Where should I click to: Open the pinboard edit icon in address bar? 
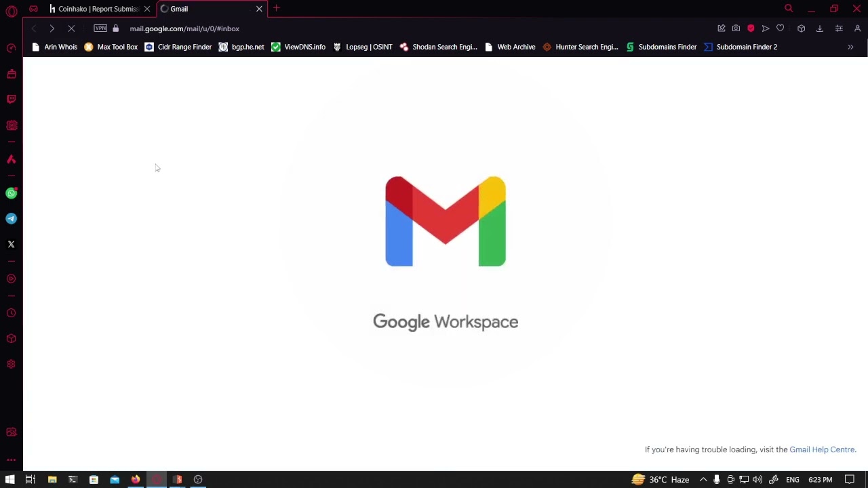(722, 28)
